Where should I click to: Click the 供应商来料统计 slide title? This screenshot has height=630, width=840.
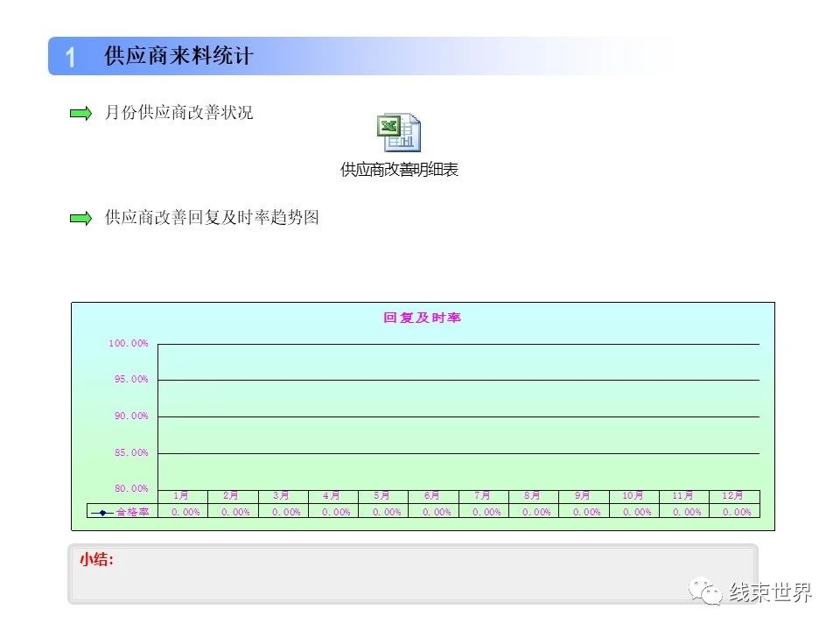[x=178, y=56]
